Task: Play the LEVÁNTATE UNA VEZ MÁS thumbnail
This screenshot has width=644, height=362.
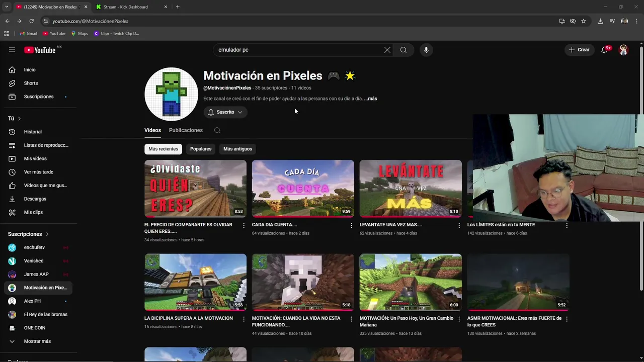Action: click(411, 189)
